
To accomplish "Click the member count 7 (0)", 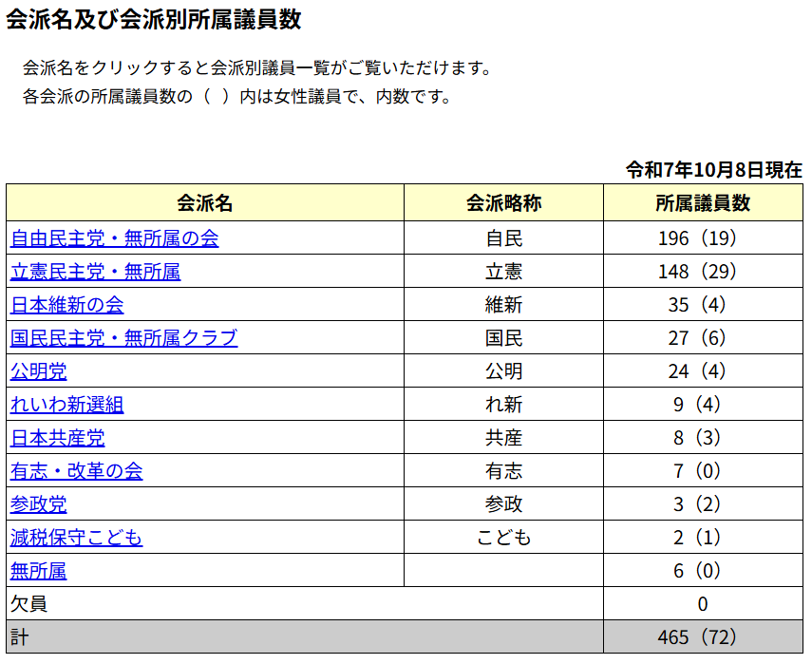I will tap(697, 471).
